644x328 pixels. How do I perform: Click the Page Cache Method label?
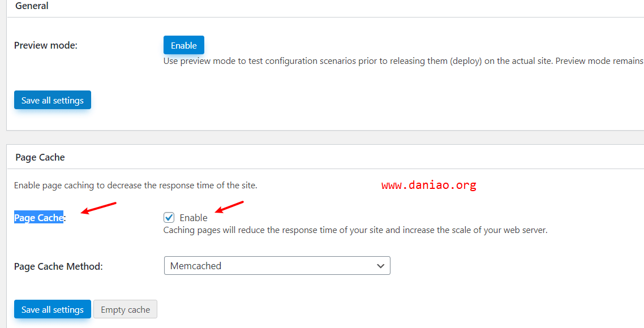coord(58,266)
